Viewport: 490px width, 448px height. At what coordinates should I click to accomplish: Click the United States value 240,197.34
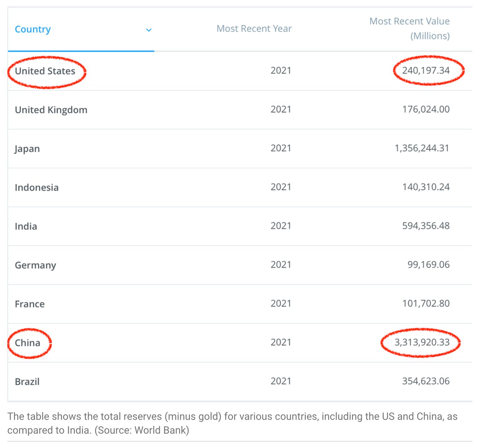tap(426, 70)
